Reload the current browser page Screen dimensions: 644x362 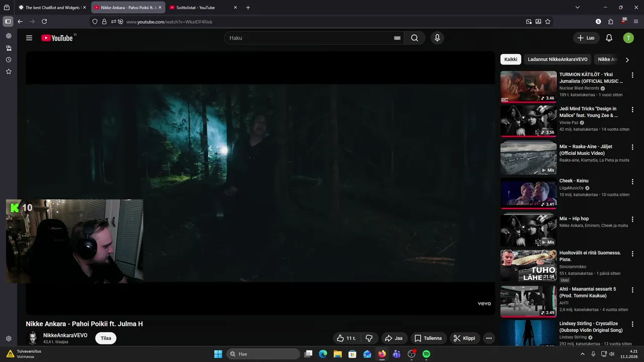pyautogui.click(x=44, y=22)
